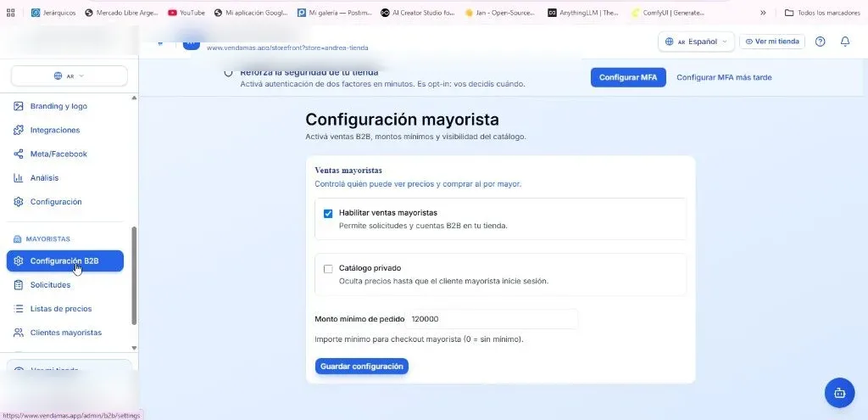Open the ComfyUI bookmark
This screenshot has width=868, height=420.
(x=668, y=12)
